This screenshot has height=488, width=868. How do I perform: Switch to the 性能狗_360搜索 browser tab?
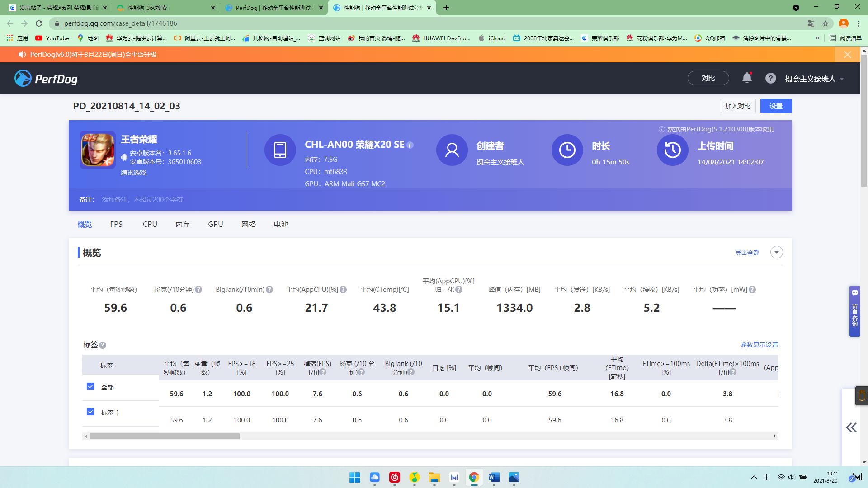tap(166, 8)
